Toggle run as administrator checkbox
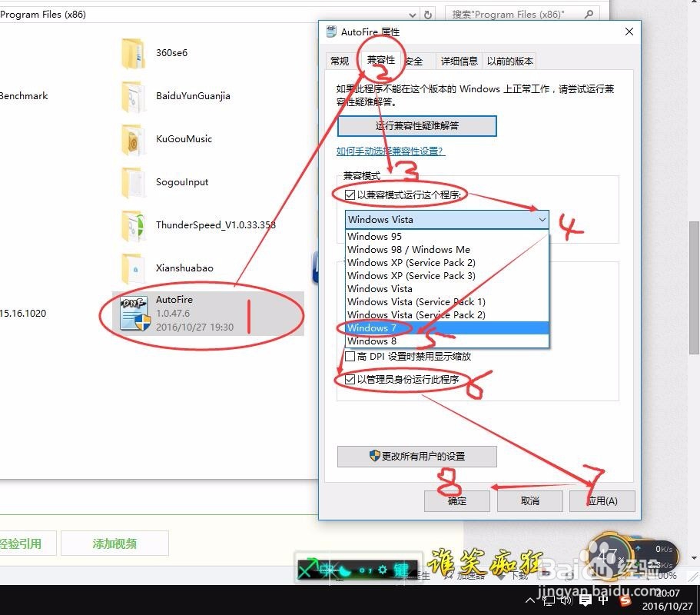700x615 pixels. 350,380
